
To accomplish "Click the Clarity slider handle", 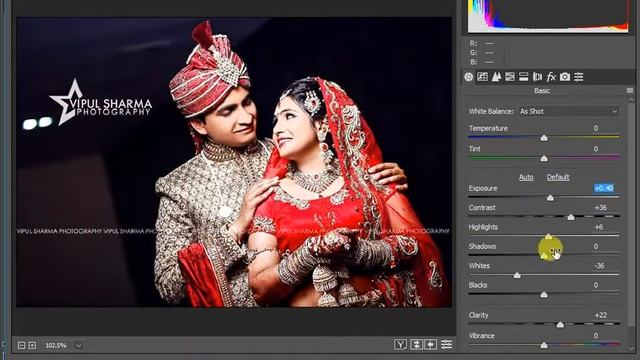I will (x=560, y=325).
